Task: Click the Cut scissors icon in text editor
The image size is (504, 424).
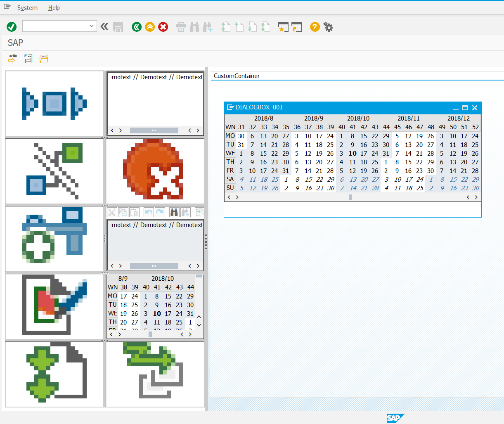Action: click(112, 212)
